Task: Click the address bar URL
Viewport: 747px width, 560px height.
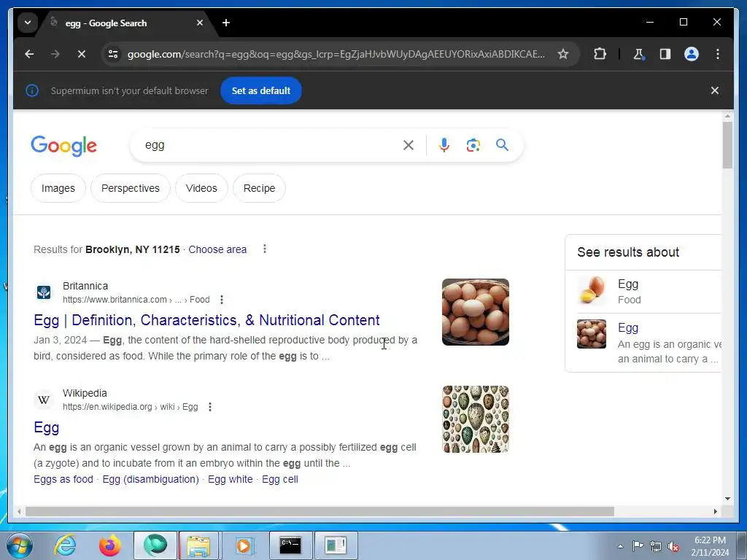Action: pos(336,54)
